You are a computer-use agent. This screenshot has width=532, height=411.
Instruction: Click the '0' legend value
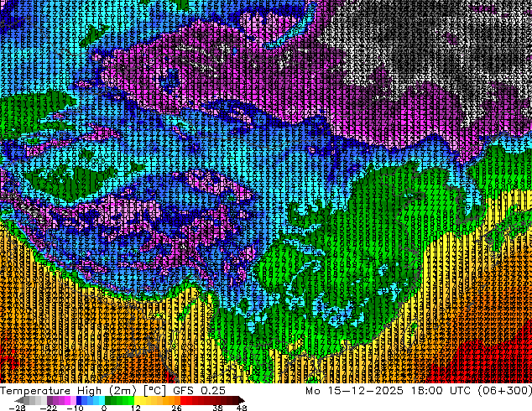coord(104,408)
